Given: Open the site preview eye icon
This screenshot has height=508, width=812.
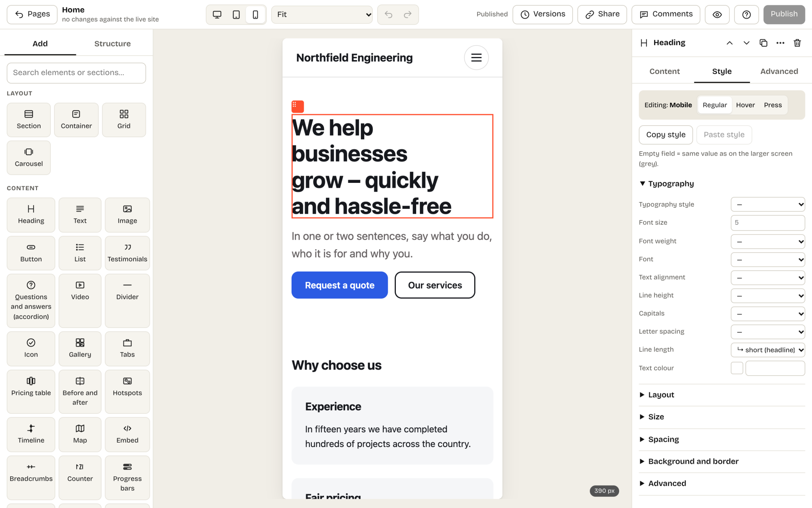Looking at the screenshot, I should (717, 15).
